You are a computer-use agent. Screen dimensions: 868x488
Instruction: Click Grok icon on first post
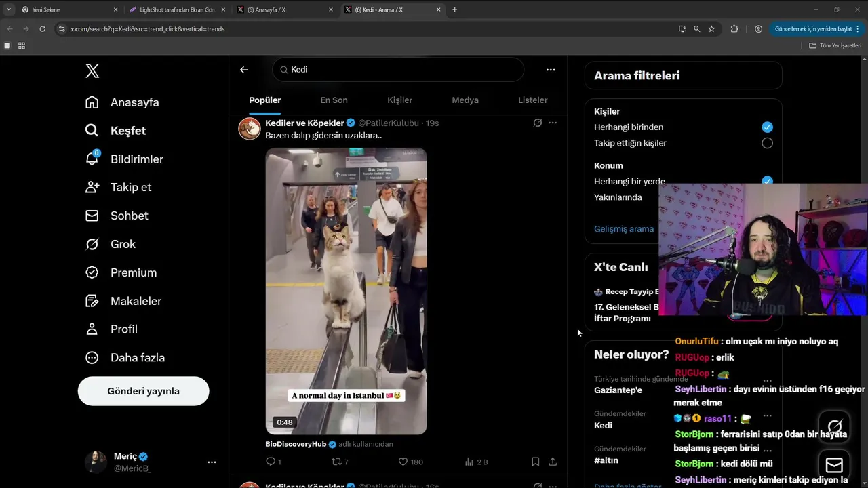pos(537,123)
